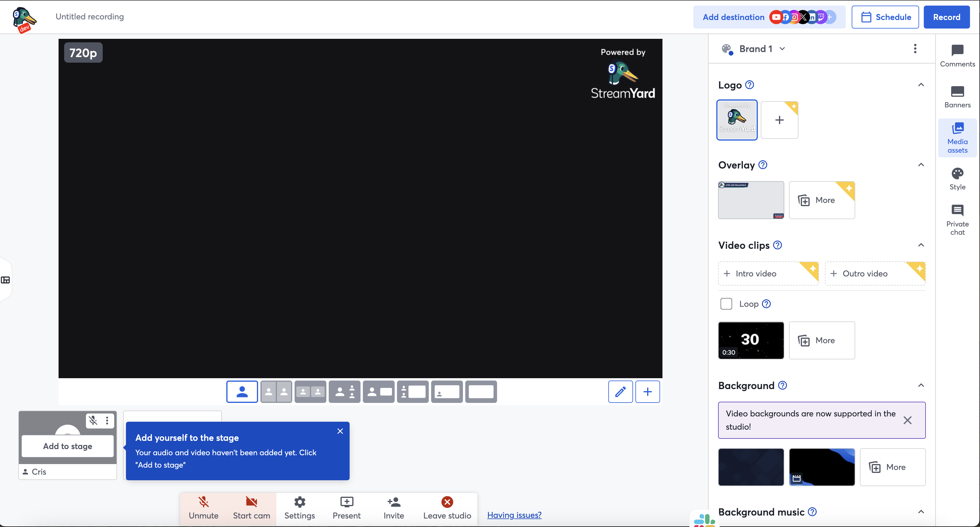
Task: Click the Overlay help question icon
Action: 763,165
